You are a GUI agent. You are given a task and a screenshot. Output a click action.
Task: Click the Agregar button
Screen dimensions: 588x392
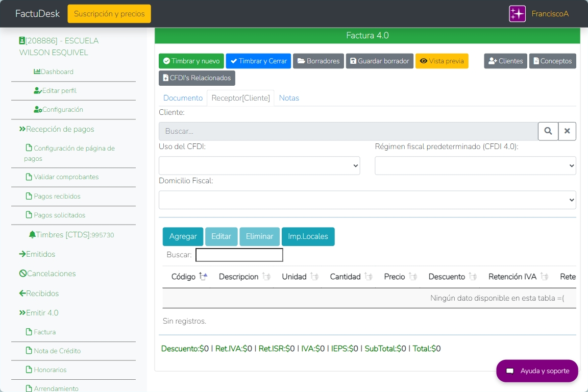click(x=183, y=237)
